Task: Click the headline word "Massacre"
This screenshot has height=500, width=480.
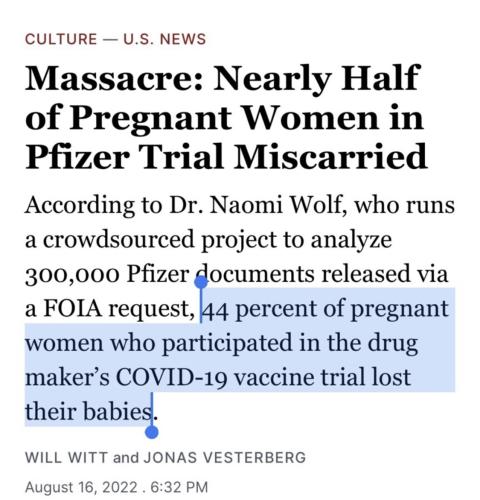Action: pyautogui.click(x=110, y=79)
